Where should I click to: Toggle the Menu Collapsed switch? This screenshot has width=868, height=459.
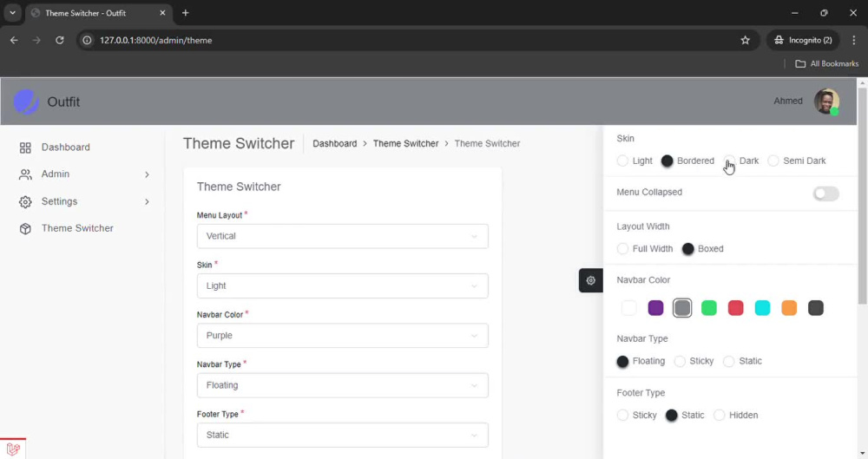(x=826, y=193)
